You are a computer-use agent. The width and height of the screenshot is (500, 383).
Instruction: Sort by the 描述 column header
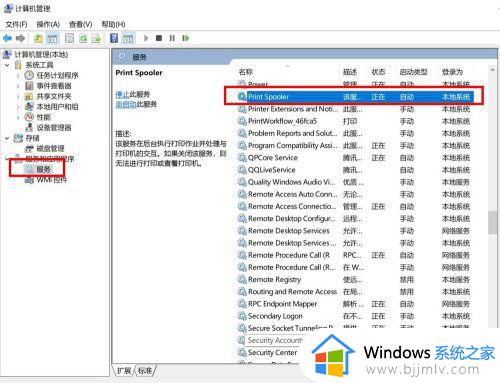click(350, 72)
